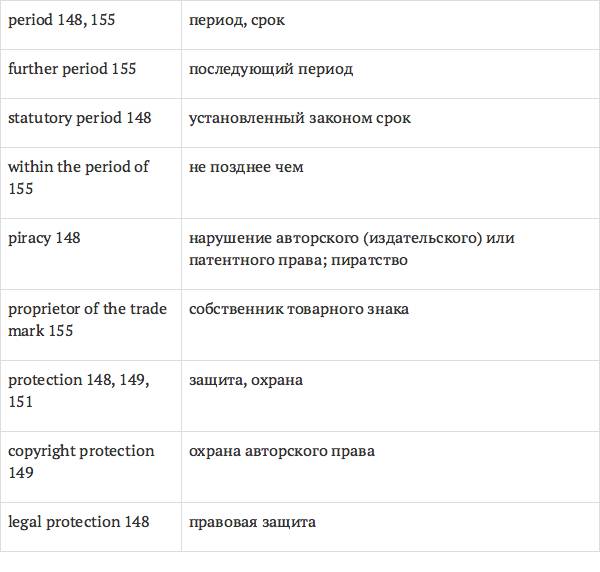Screen dimensions: 600x572
Task: Click the 'copyright protection 149' entry
Action: [81, 461]
